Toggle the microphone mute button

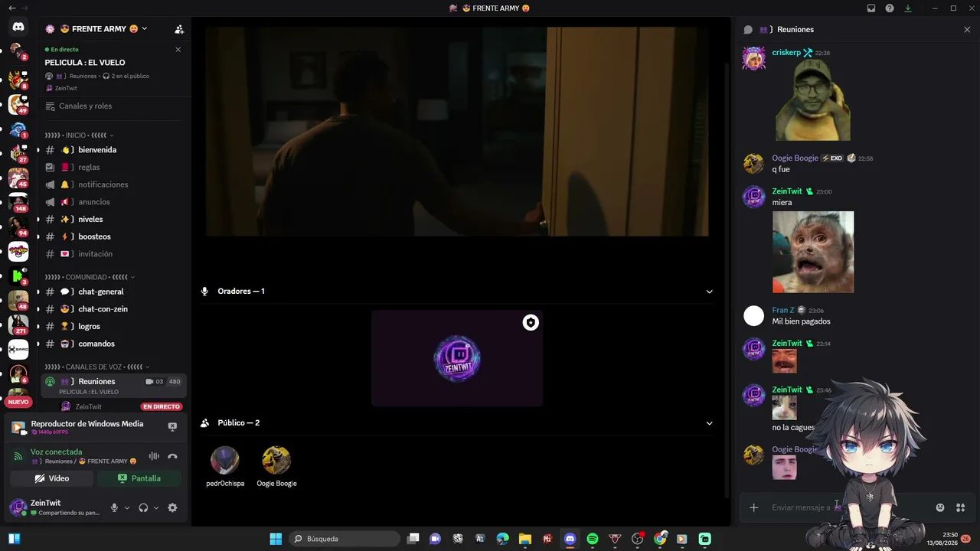click(114, 507)
